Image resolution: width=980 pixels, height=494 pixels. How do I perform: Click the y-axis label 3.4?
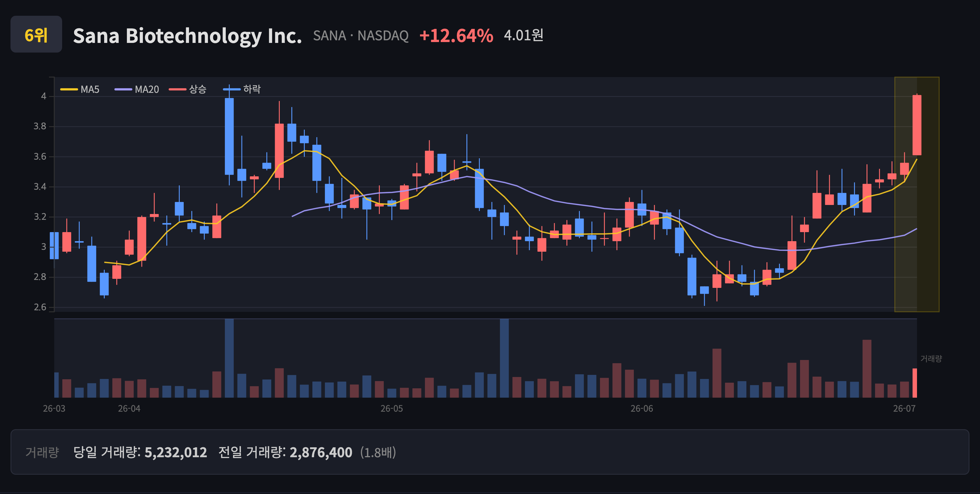click(x=40, y=187)
